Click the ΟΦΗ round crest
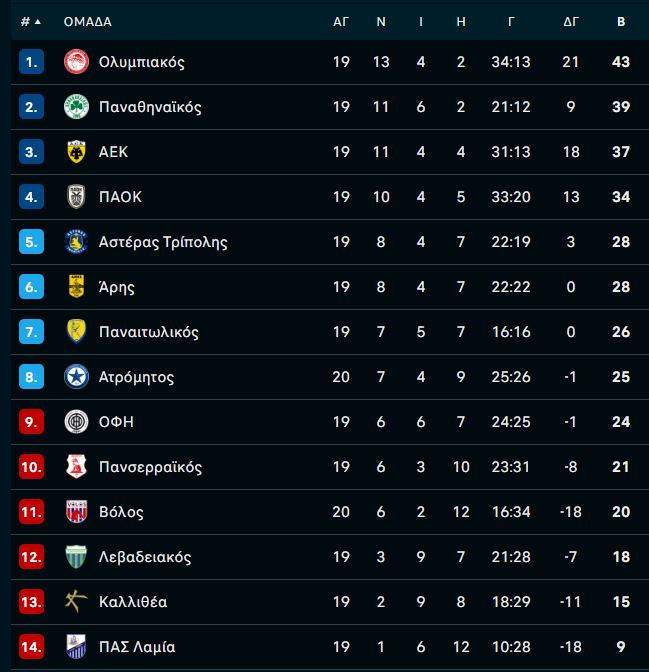The image size is (649, 672). click(76, 422)
